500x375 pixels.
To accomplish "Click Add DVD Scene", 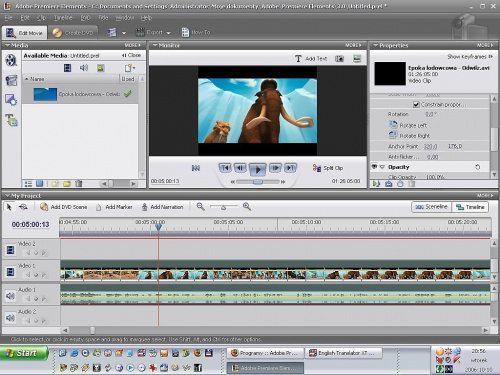I will 63,207.
